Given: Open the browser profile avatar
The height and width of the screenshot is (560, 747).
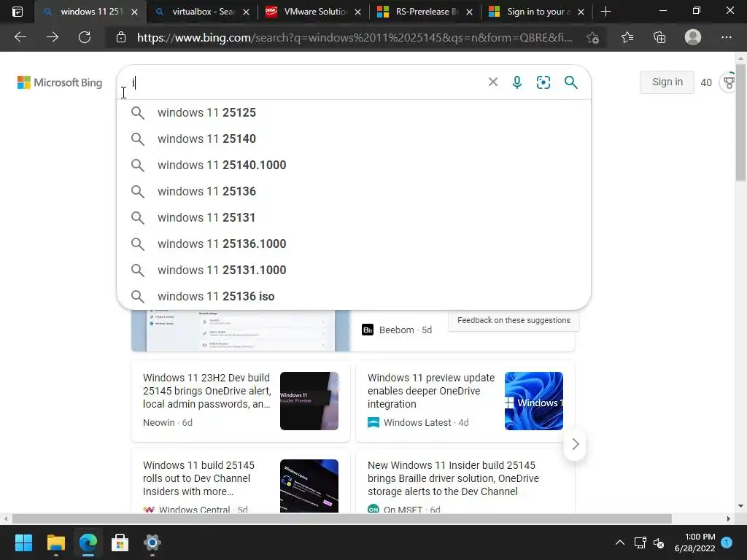Looking at the screenshot, I should coord(693,37).
